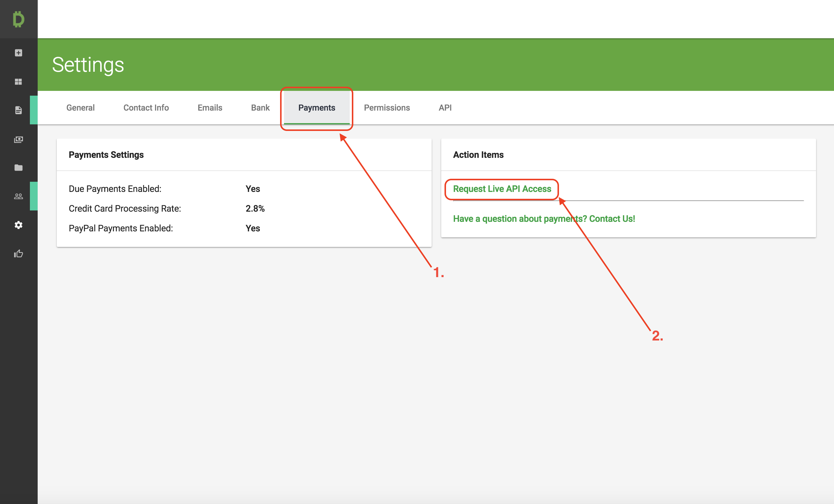
Task: Click the plus add-new sidebar icon
Action: point(19,53)
